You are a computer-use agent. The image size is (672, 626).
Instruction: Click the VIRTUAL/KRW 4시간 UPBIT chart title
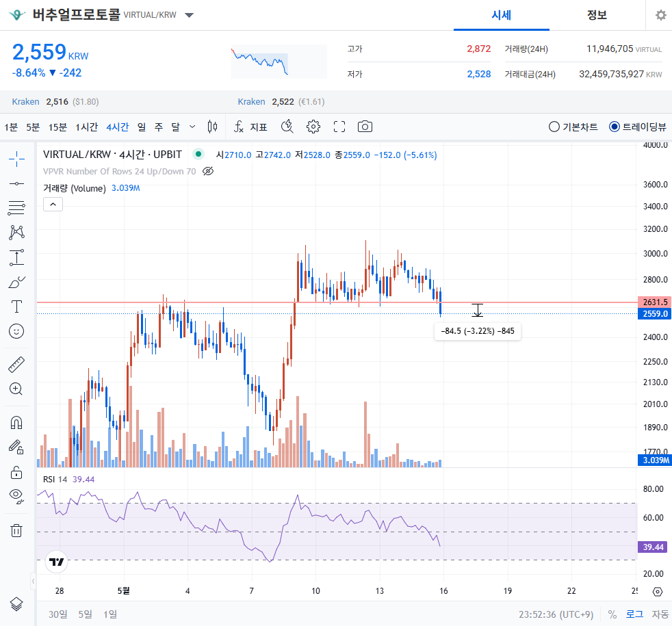click(x=112, y=155)
